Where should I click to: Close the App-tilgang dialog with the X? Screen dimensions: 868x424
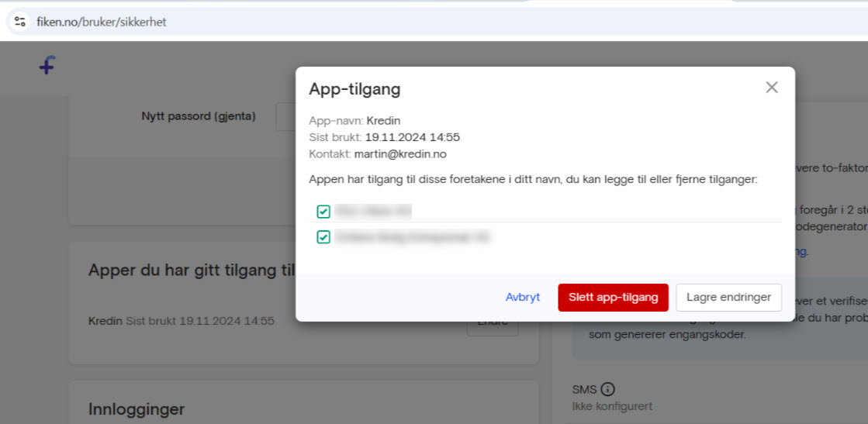coord(772,87)
